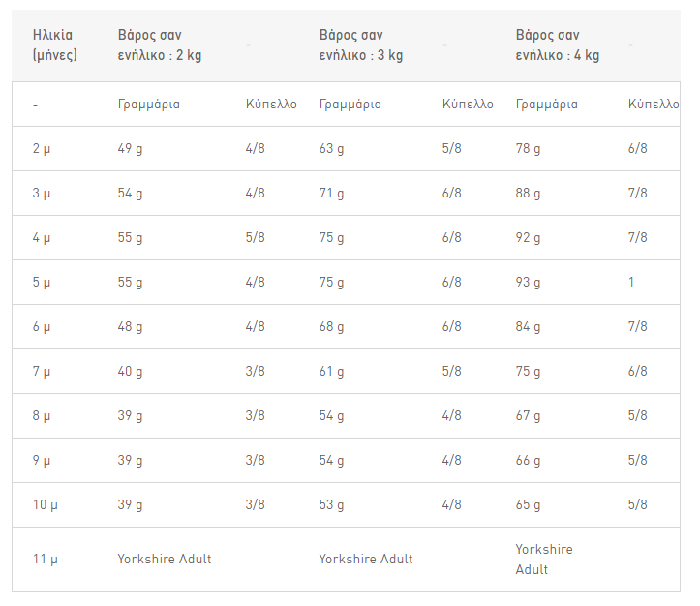Click the wrapped 'Yorkshire Adult' under 4 kg column
This screenshot has height=606, width=700.
[544, 560]
